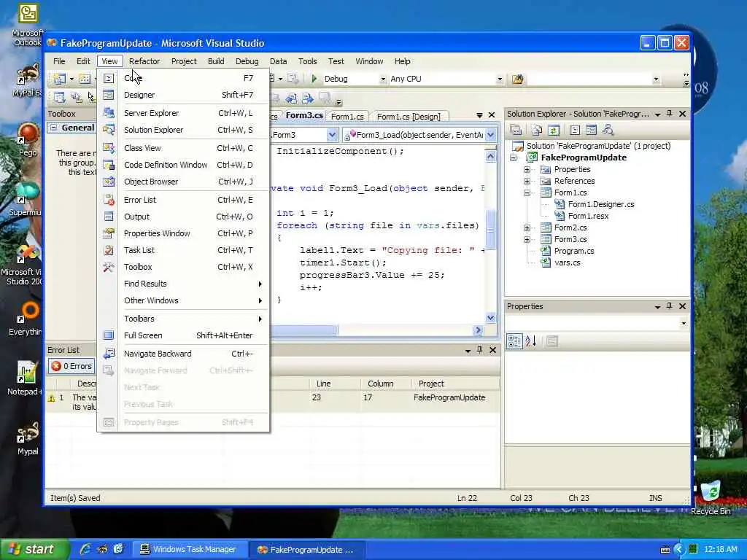Toggle Alphabetical sort in Properties panel
The width and height of the screenshot is (747, 560).
pyautogui.click(x=531, y=341)
